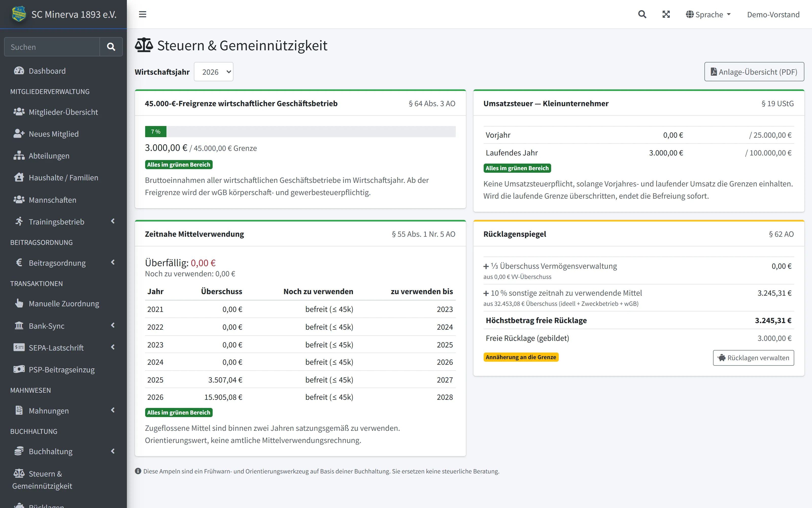Click the Rücklagen verwalten button

(x=753, y=358)
